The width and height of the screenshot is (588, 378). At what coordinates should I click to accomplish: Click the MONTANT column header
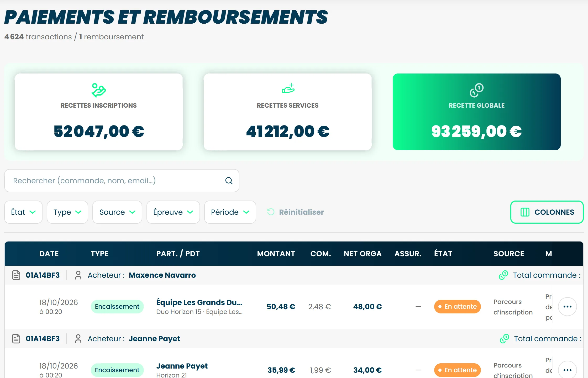pyautogui.click(x=276, y=254)
